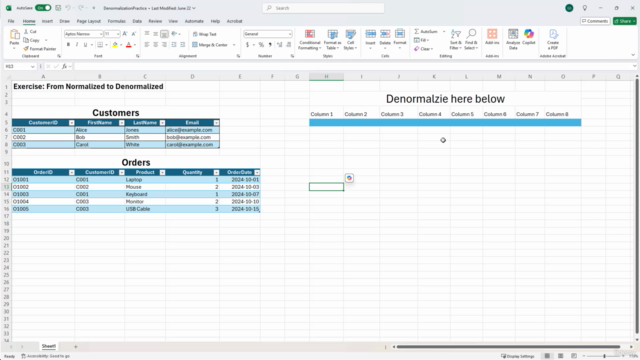Open the font name dropdown

pyautogui.click(x=101, y=34)
